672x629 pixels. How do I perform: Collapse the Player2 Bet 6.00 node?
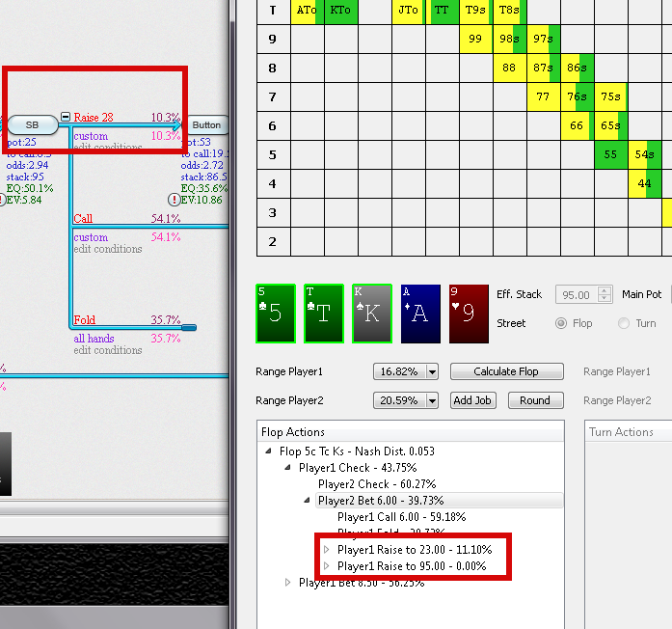(307, 501)
